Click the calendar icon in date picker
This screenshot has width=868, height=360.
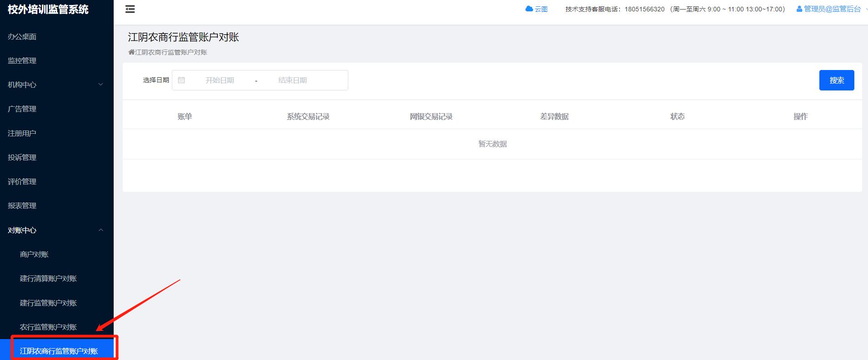click(x=181, y=80)
